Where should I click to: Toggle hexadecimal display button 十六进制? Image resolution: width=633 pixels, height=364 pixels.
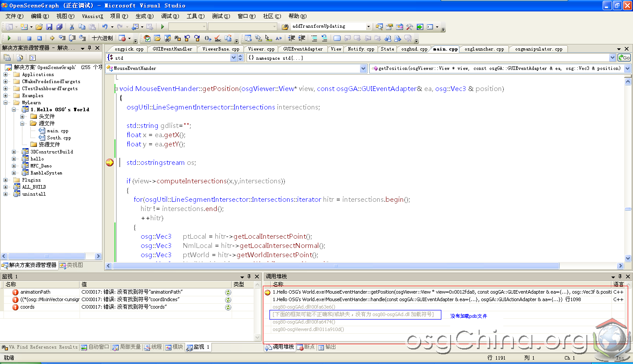pyautogui.click(x=102, y=38)
